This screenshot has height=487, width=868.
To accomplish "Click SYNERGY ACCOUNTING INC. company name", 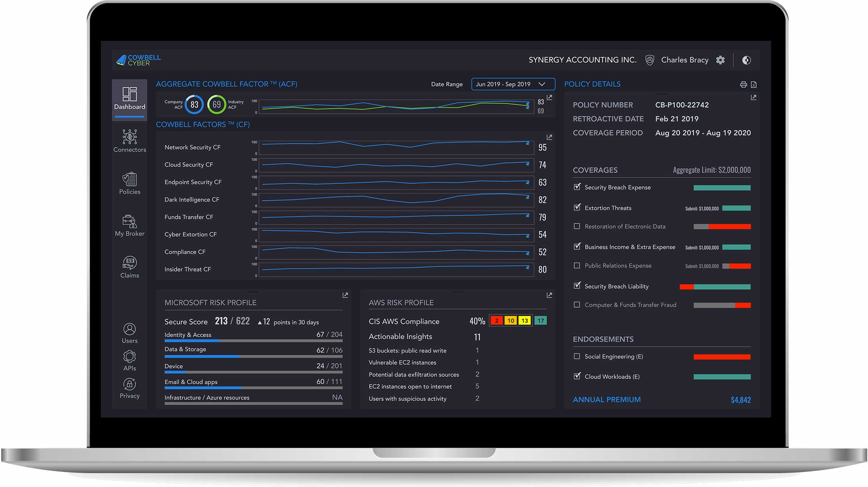I will [x=582, y=60].
